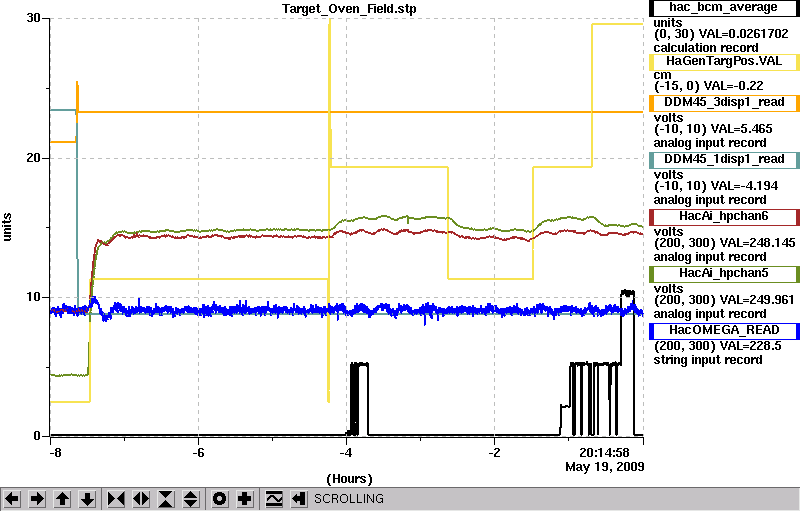Compress the vertical axis range

[166, 498]
